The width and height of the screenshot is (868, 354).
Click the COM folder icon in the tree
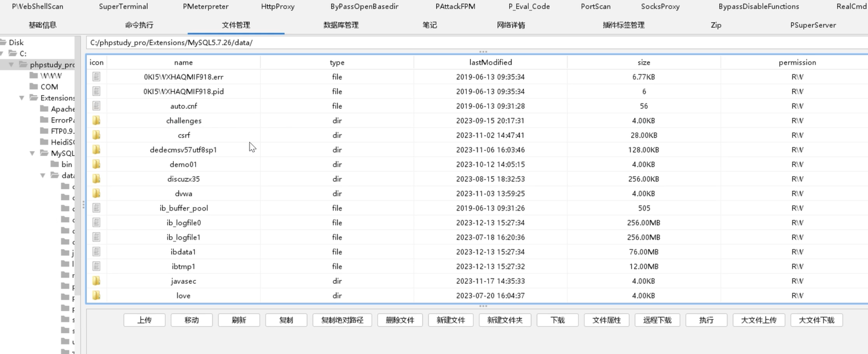coord(34,87)
